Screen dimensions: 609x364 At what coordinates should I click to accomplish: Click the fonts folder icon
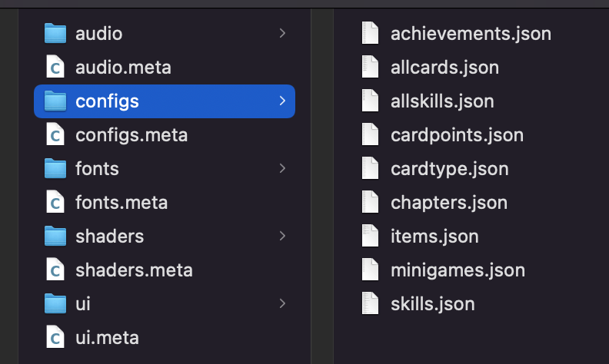pos(55,168)
